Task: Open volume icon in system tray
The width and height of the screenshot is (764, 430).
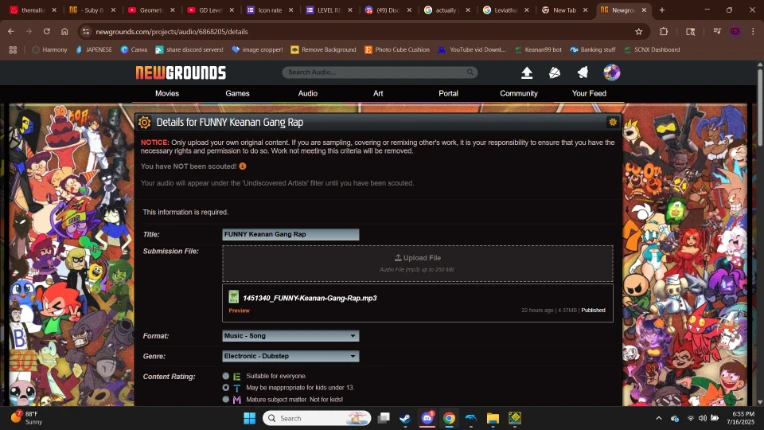Action: tap(703, 418)
